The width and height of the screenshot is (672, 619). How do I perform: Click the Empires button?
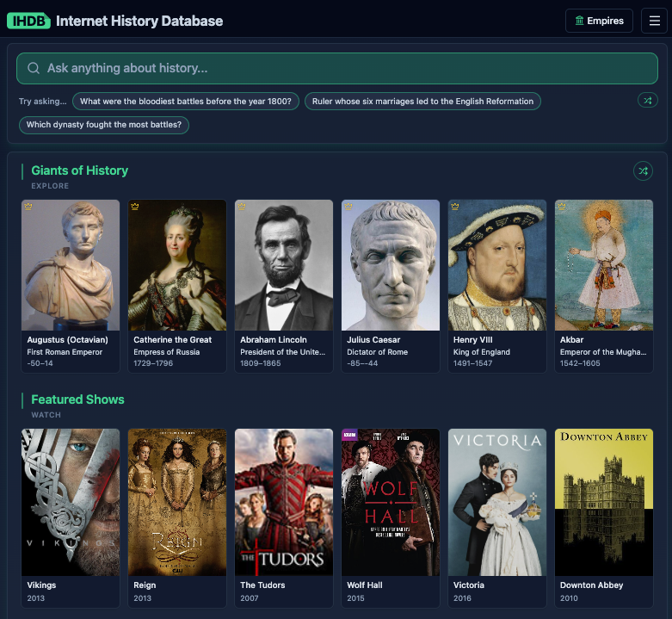(599, 21)
